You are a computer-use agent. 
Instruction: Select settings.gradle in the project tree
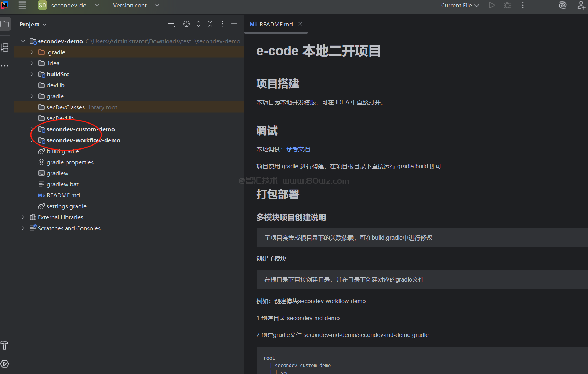tap(66, 206)
